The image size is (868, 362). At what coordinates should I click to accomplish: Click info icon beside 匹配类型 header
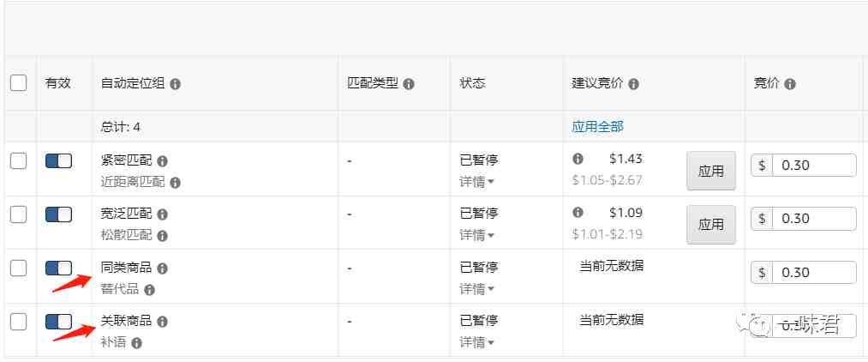point(409,84)
